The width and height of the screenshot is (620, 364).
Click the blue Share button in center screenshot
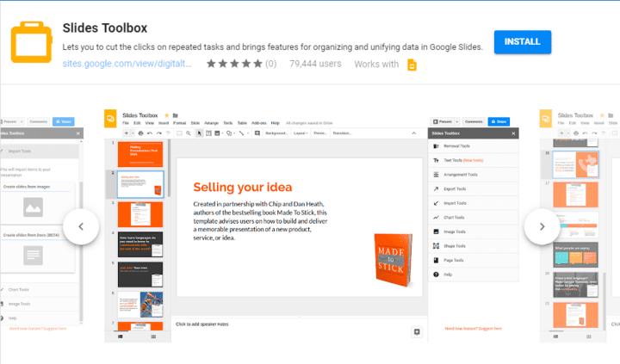tap(499, 121)
